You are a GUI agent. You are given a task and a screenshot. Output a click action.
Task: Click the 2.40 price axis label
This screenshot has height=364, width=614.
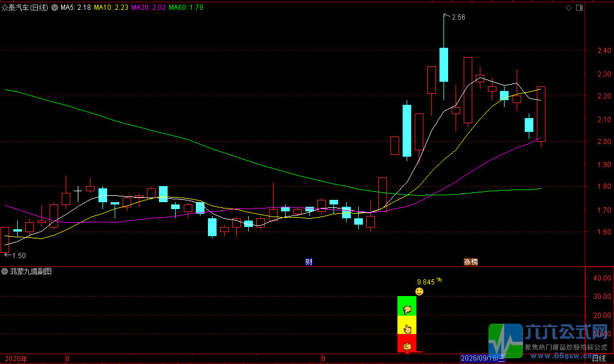point(604,51)
